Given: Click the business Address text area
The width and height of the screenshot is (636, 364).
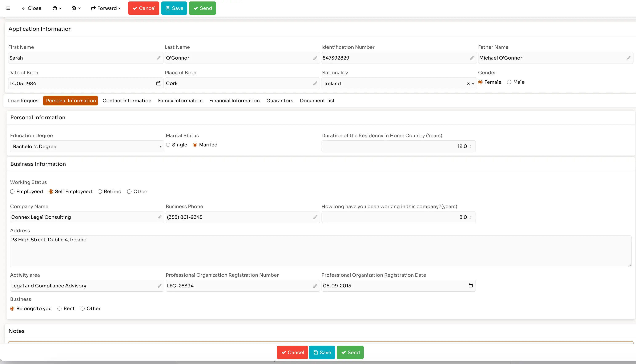Looking at the screenshot, I should tap(320, 251).
